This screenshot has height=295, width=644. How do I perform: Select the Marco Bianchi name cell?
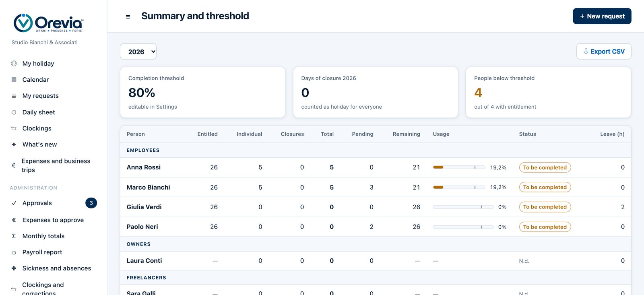(x=148, y=187)
